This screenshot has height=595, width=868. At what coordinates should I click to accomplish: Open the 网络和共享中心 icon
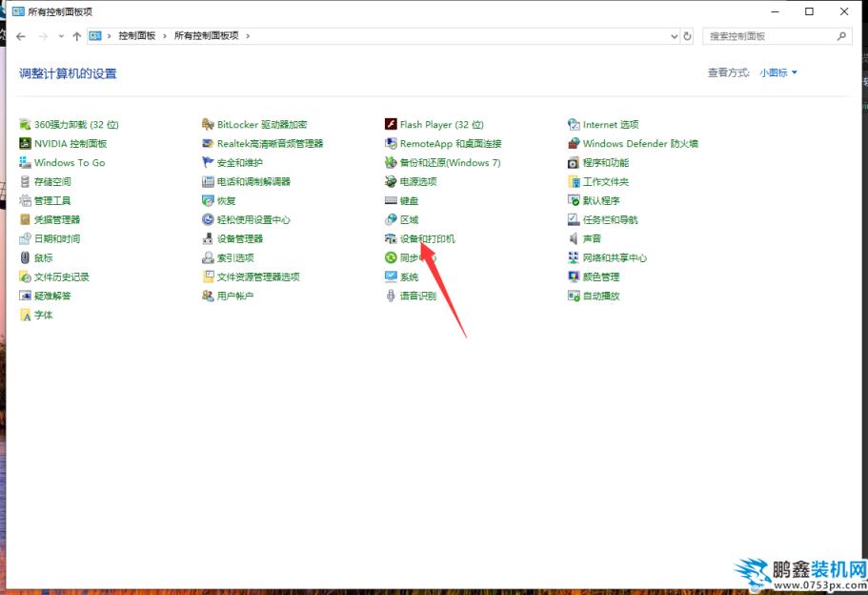(574, 257)
